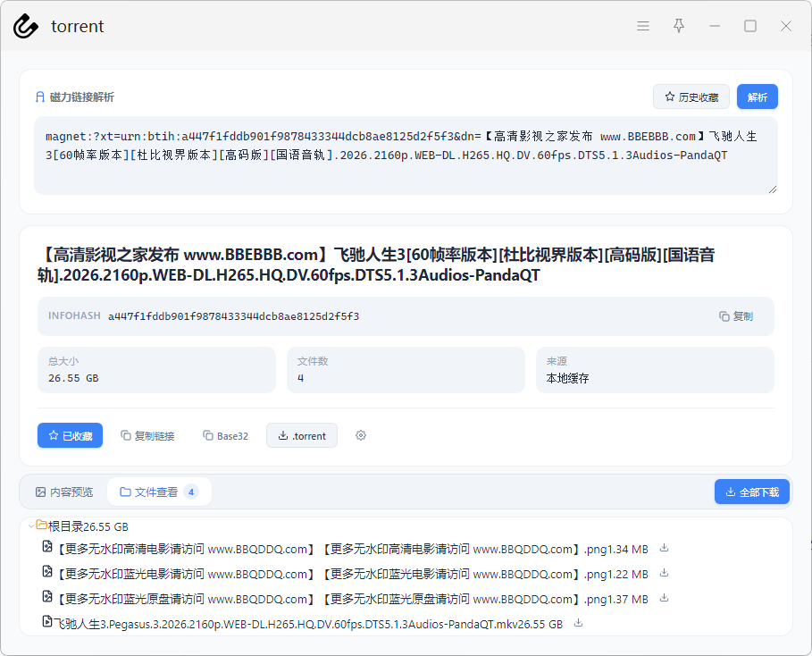Click image file icon of 蓝光电影 png
812x656 pixels.
[x=47, y=571]
